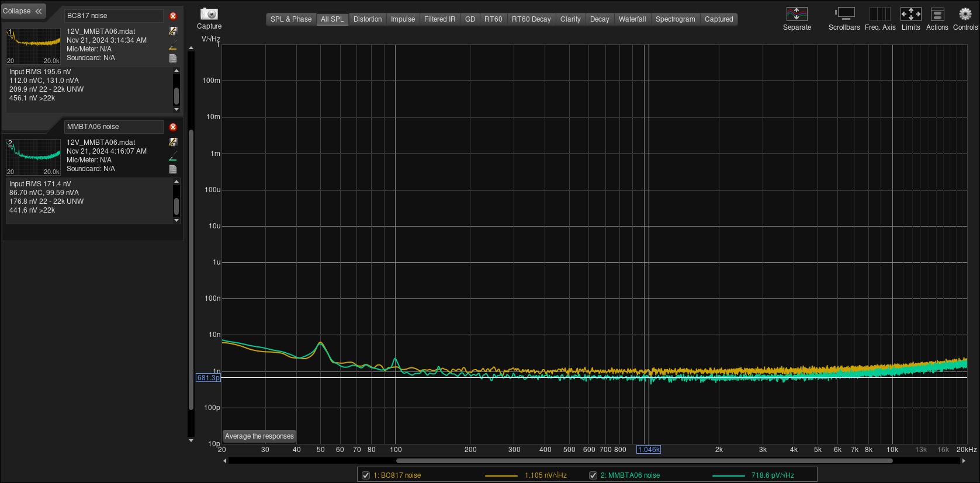The height and width of the screenshot is (483, 980).
Task: Click the 'Nov 21, 2024 4:16:07 AM' timestamp
Action: (106, 151)
